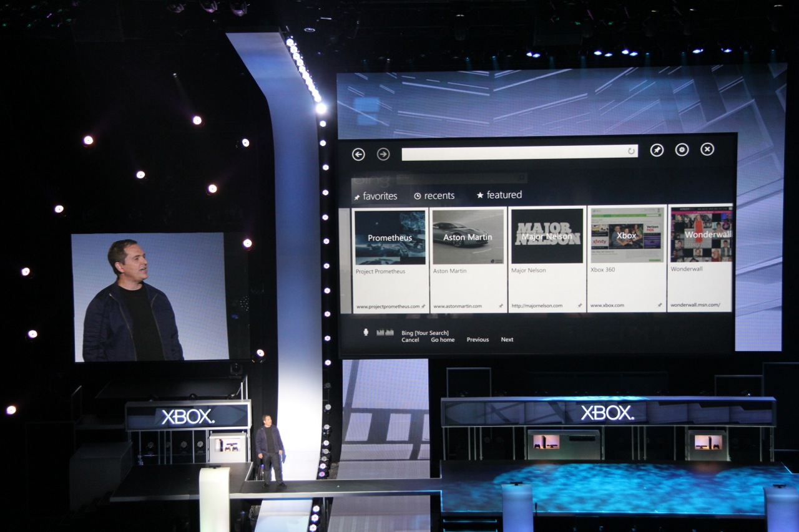This screenshot has width=799, height=532.
Task: Switch to the recents tab
Action: (x=434, y=196)
